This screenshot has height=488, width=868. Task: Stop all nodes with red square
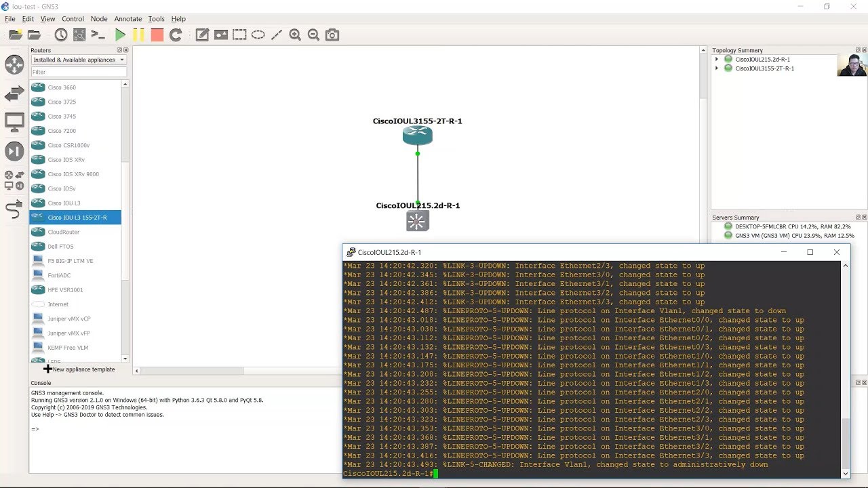[x=157, y=35]
